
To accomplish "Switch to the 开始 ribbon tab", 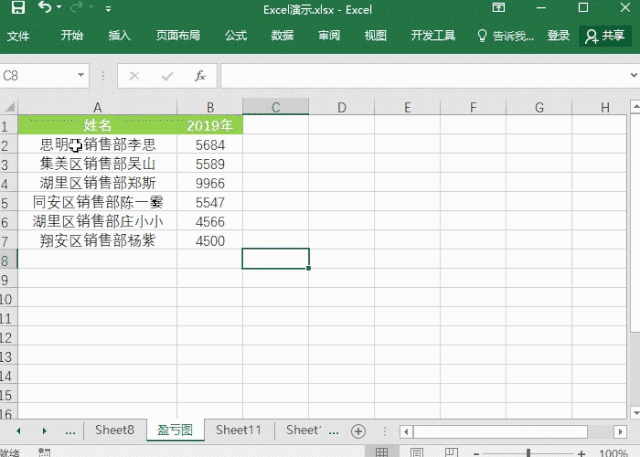I will [x=72, y=35].
